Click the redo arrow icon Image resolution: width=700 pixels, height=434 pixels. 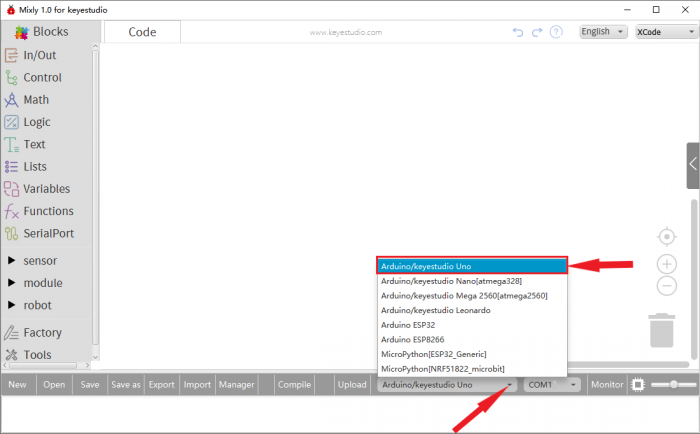537,32
